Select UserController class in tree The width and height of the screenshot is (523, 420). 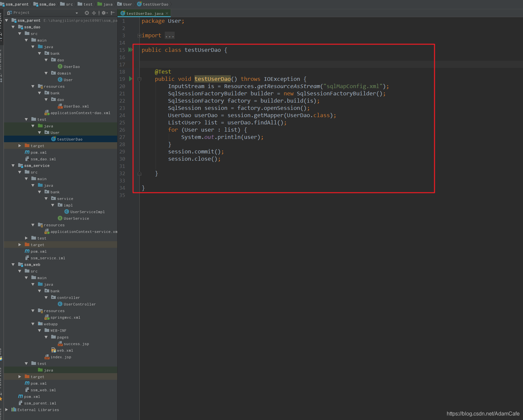[x=77, y=304]
